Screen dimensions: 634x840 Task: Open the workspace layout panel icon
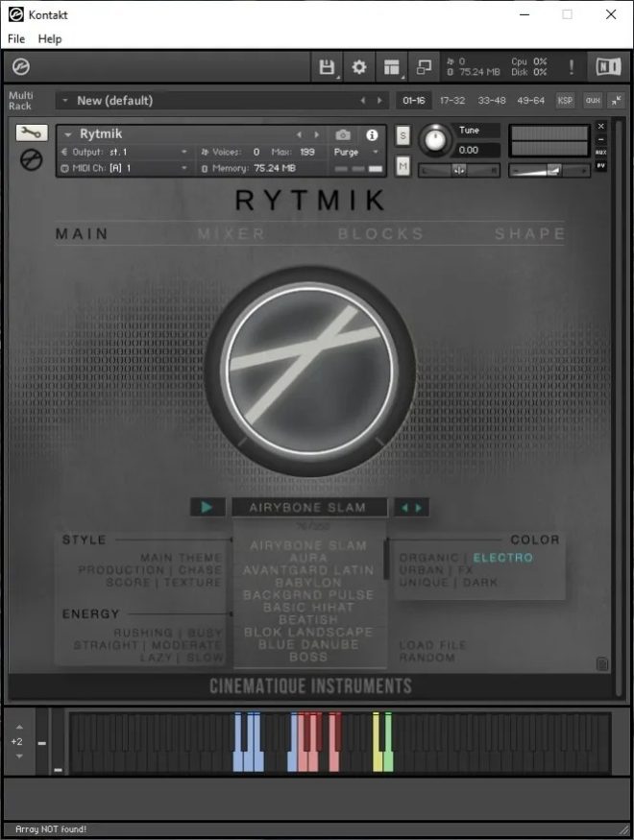tap(392, 67)
